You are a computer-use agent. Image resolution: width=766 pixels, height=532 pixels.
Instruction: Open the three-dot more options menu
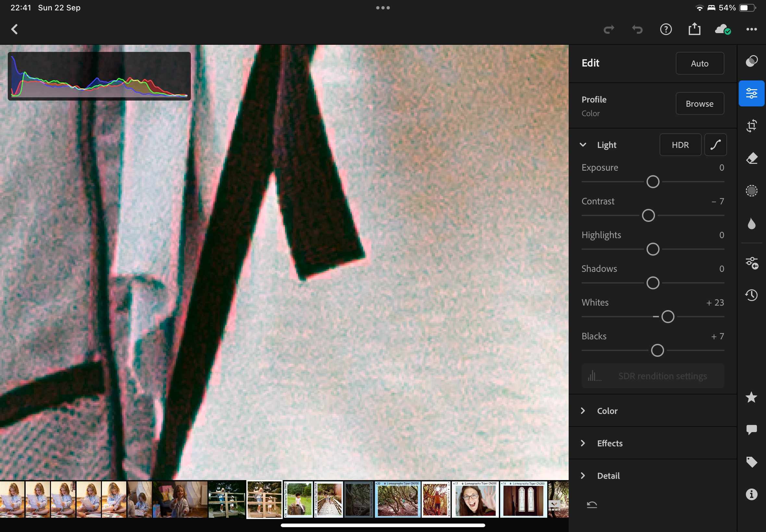(x=751, y=29)
